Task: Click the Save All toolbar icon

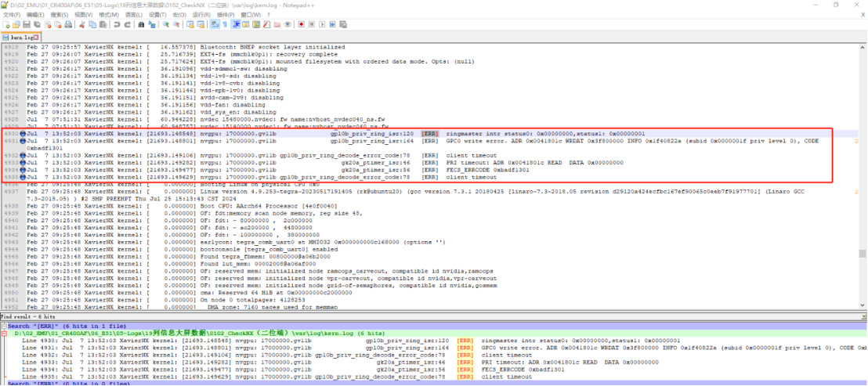Action: coord(37,24)
